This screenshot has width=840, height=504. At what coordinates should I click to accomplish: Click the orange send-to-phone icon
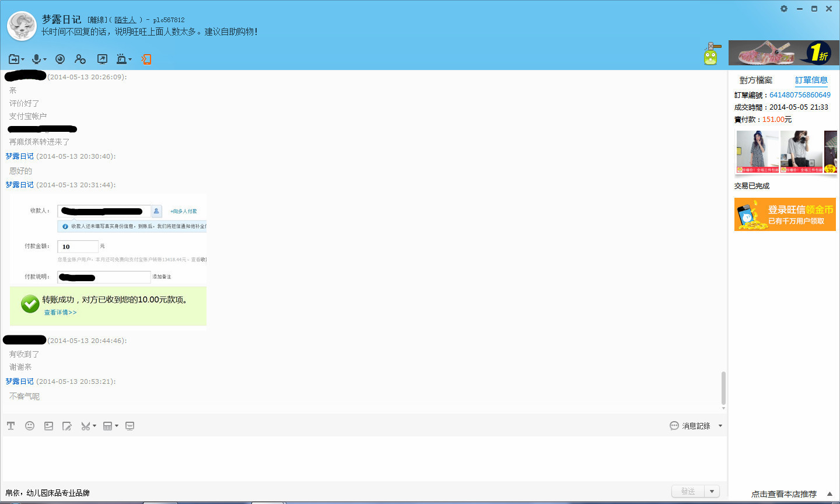click(x=146, y=59)
